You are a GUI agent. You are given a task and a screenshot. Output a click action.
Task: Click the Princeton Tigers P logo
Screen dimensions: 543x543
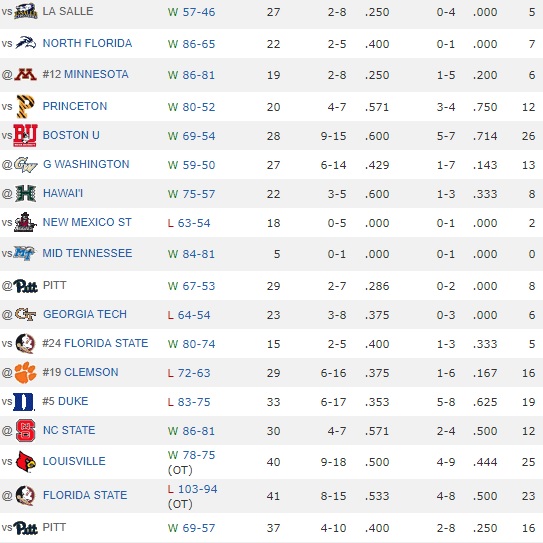click(26, 107)
